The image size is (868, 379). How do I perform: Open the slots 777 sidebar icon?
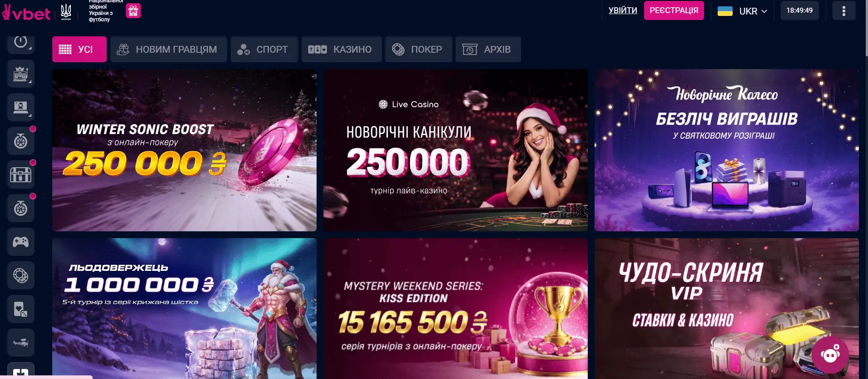click(x=21, y=74)
